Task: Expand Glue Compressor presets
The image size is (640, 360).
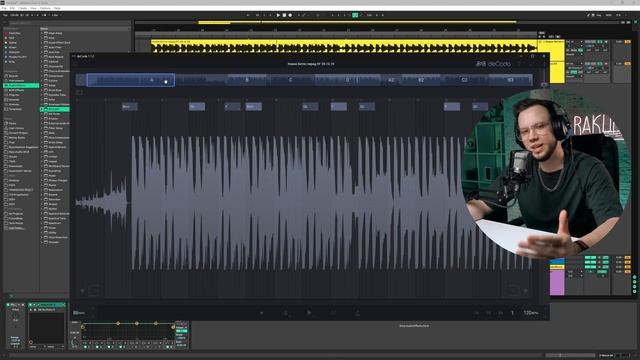Action: click(42, 138)
